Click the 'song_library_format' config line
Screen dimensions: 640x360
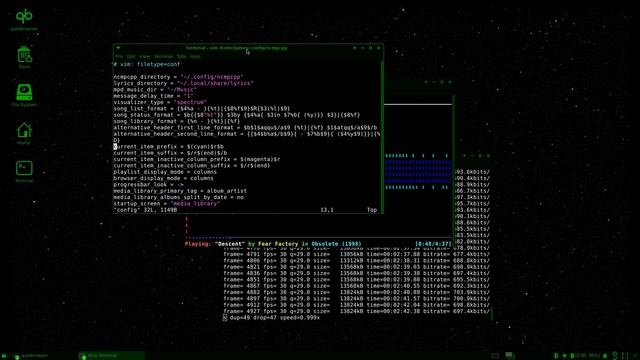(177, 121)
